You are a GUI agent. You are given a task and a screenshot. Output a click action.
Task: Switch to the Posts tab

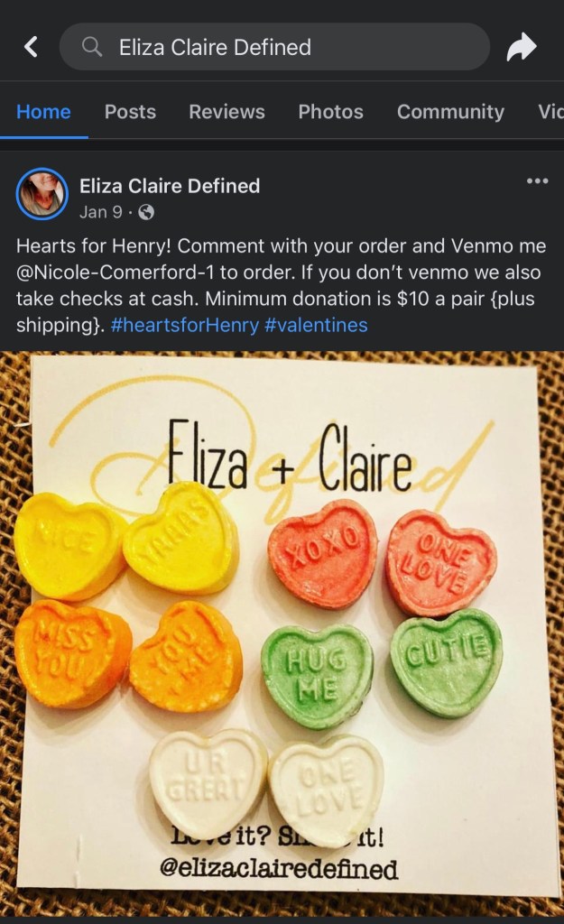[x=130, y=111]
